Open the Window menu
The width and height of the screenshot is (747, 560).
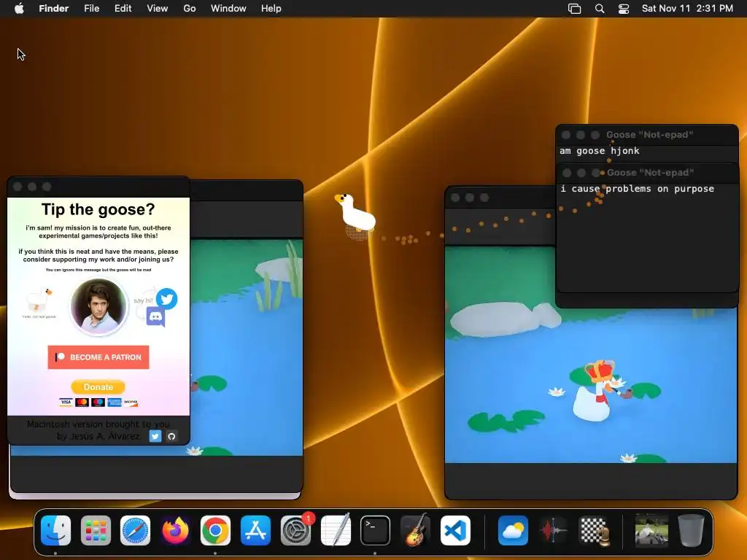228,9
